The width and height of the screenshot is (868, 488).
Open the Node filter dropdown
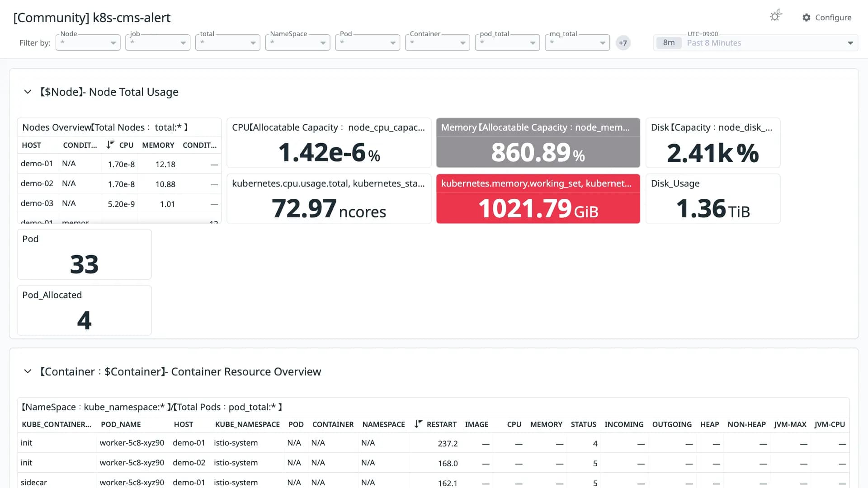88,42
